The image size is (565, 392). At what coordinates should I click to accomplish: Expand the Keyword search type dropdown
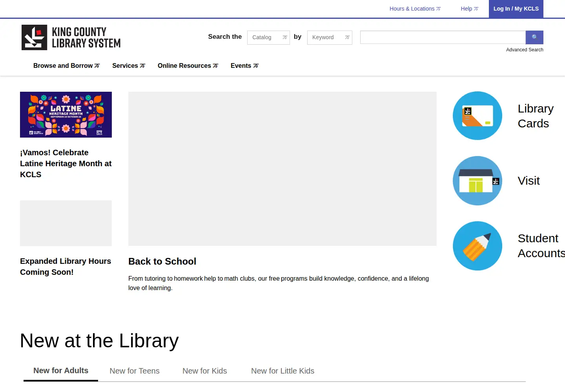point(330,38)
